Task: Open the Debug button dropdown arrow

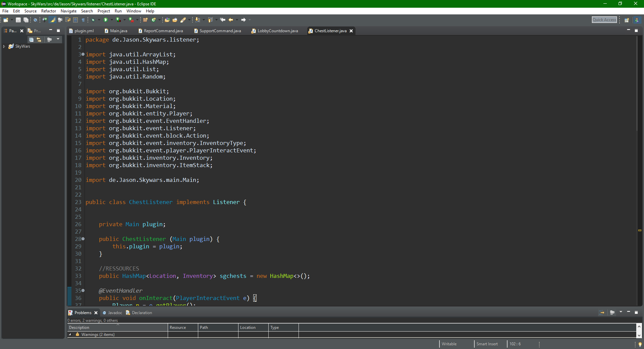Action: (x=99, y=20)
